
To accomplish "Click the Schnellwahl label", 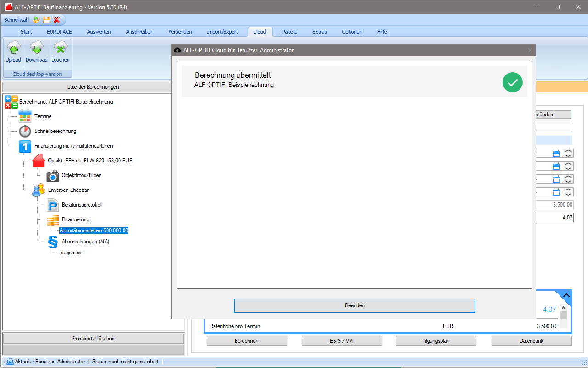I will pos(17,20).
